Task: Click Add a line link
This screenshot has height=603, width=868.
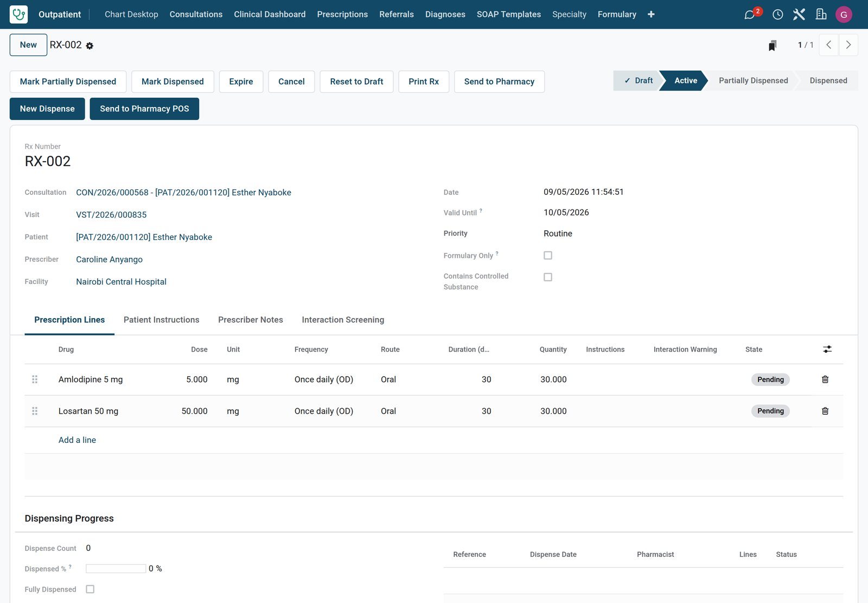Action: [77, 440]
